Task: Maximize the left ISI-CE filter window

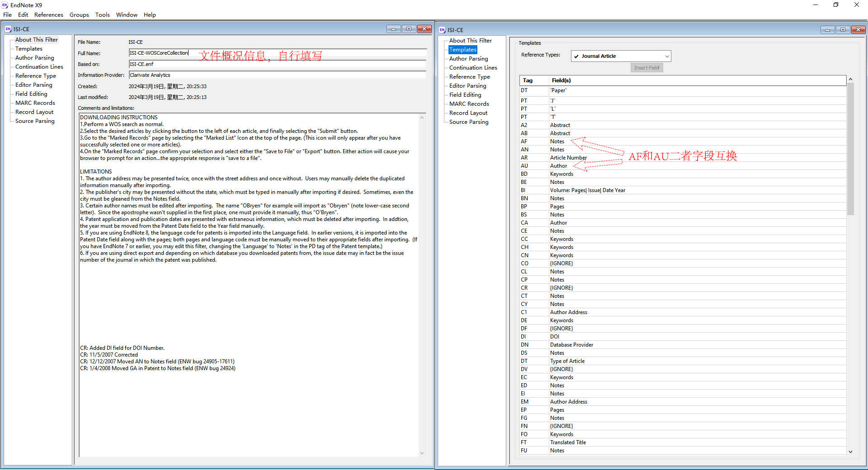Action: click(409, 29)
